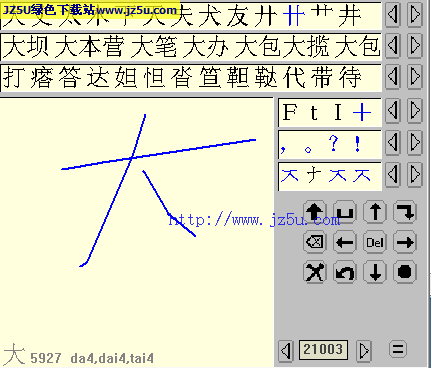Screen dimensions: 432x368
Task: Page left in the 大坝 phrase row
Action: 393,46
